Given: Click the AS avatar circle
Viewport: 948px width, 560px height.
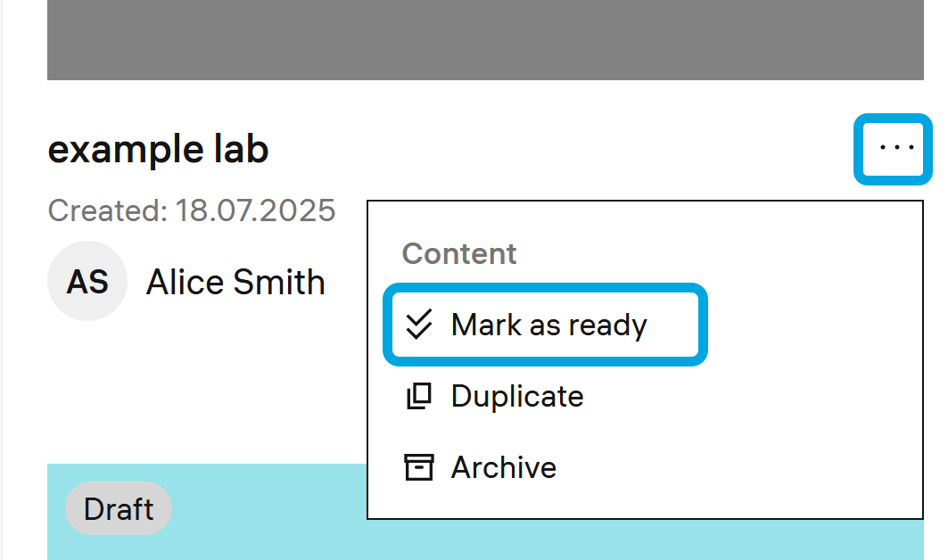Looking at the screenshot, I should point(87,282).
